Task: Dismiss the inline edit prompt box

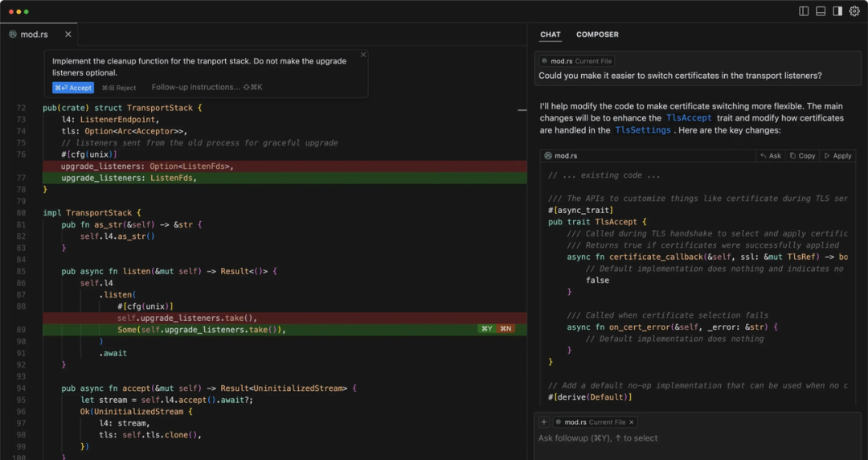Action: pyautogui.click(x=363, y=55)
